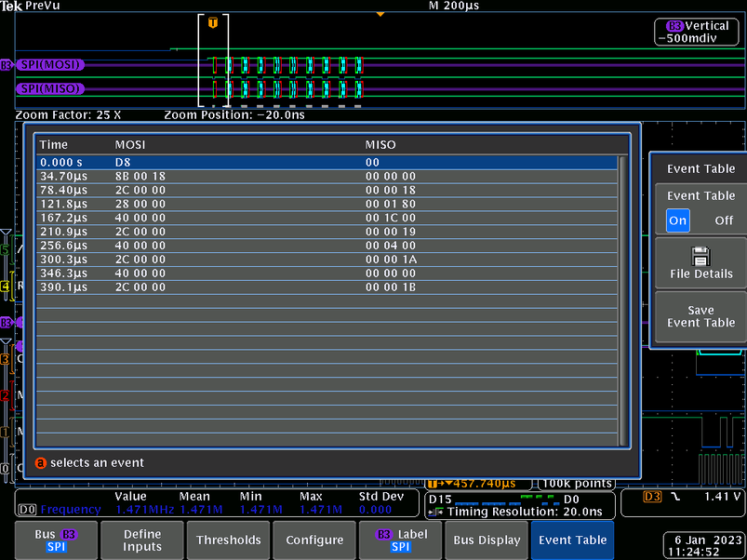Click the MISO column header
The height and width of the screenshot is (560, 747).
coord(380,145)
